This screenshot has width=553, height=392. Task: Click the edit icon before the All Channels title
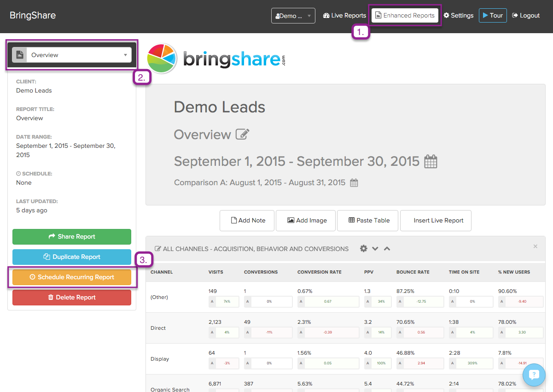158,249
